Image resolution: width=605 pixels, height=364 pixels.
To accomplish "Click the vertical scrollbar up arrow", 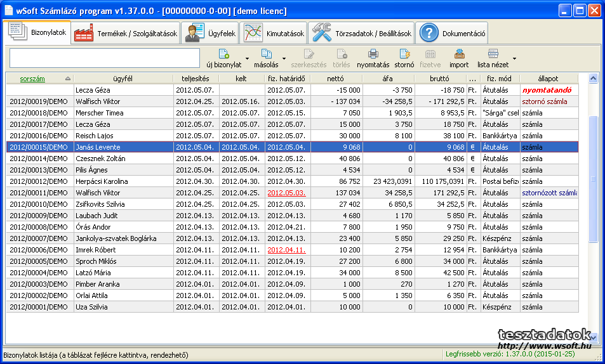I will pos(593,79).
